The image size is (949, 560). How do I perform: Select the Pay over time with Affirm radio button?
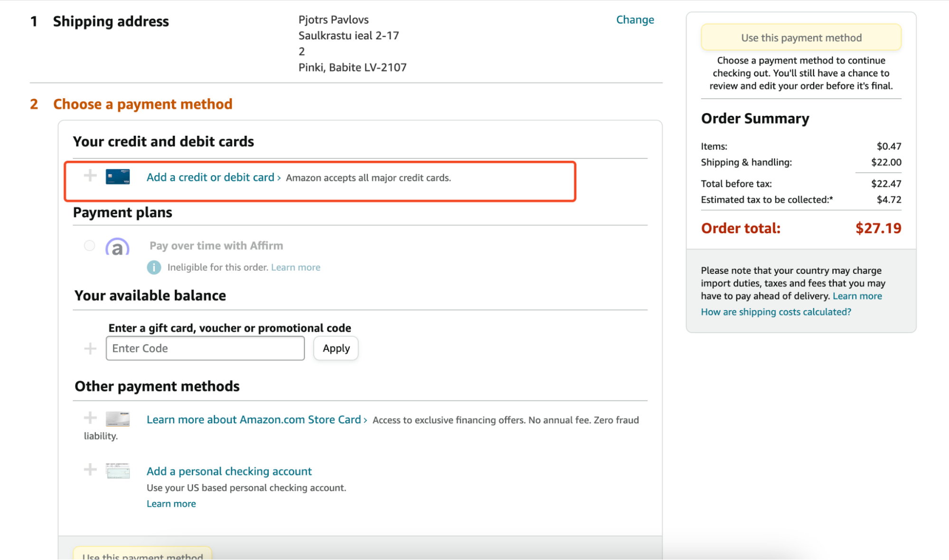(x=89, y=245)
